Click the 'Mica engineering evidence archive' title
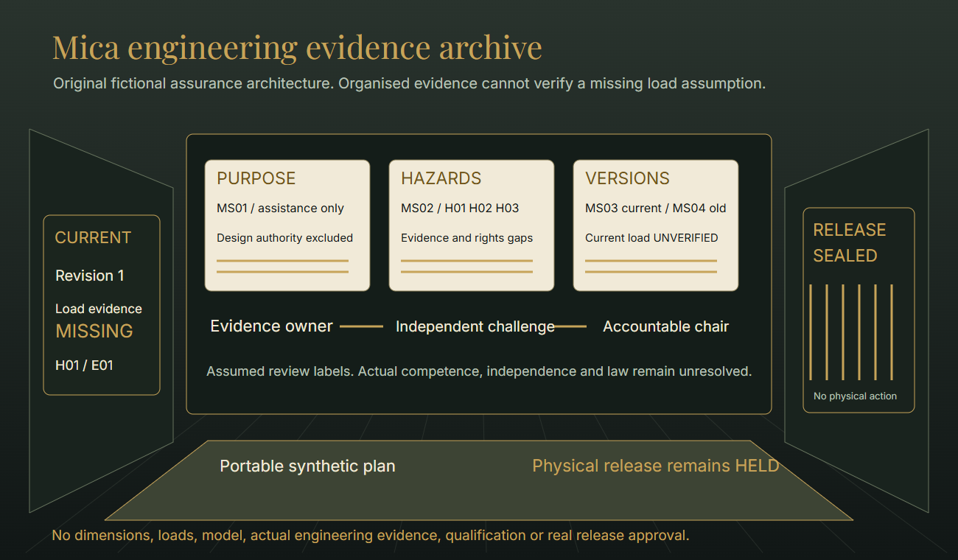958x560 pixels. [x=297, y=48]
